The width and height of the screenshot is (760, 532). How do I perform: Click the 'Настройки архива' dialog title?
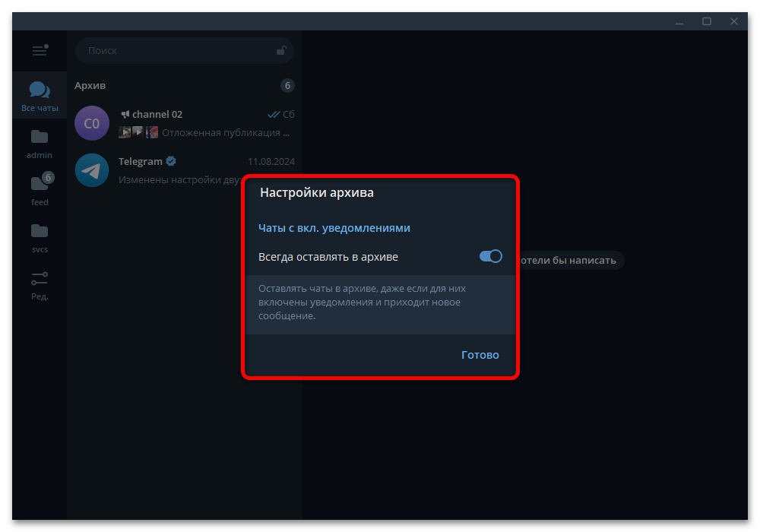point(316,192)
